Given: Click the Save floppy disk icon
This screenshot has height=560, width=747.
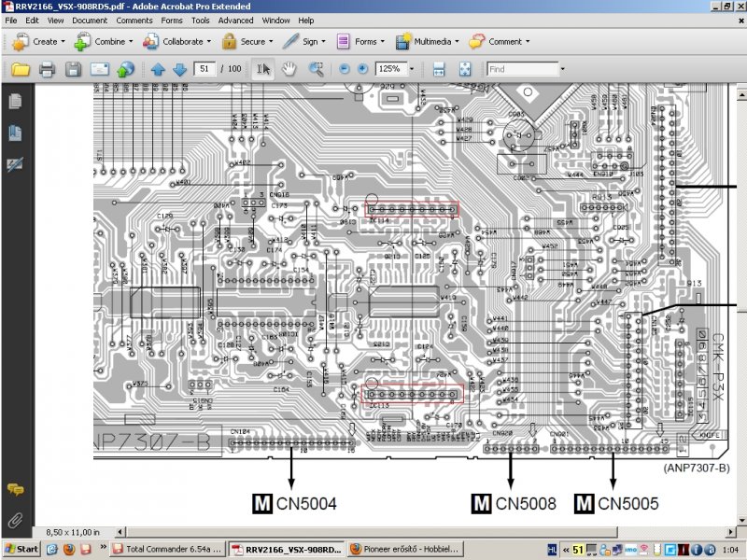Looking at the screenshot, I should 73,69.
